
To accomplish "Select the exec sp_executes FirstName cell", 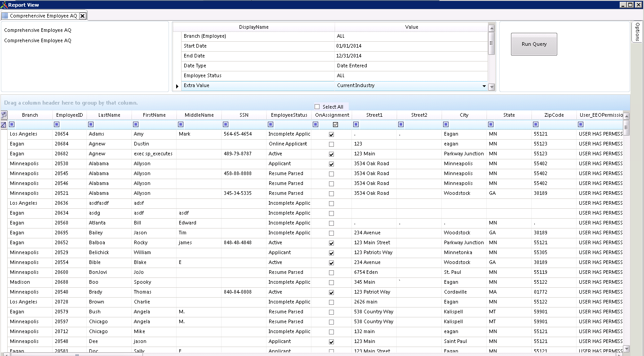I will pyautogui.click(x=153, y=154).
